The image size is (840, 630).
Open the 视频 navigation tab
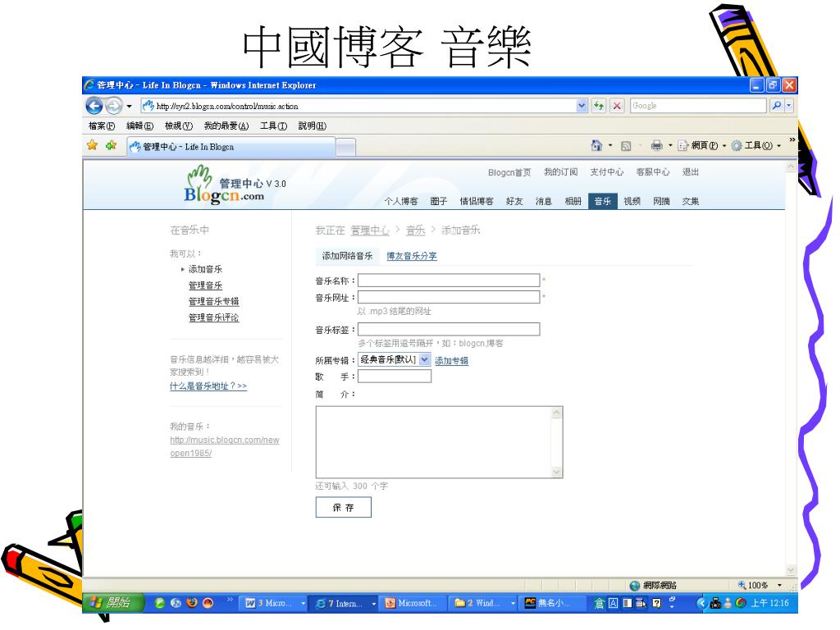(632, 201)
